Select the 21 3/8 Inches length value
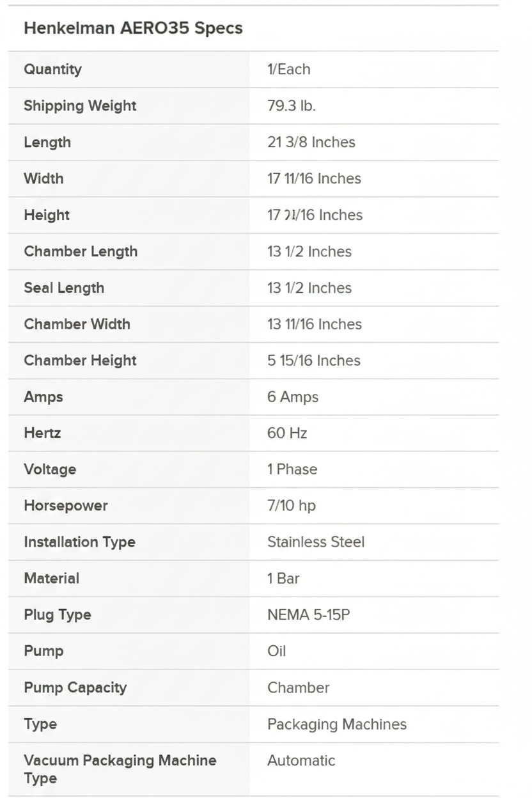 [311, 142]
